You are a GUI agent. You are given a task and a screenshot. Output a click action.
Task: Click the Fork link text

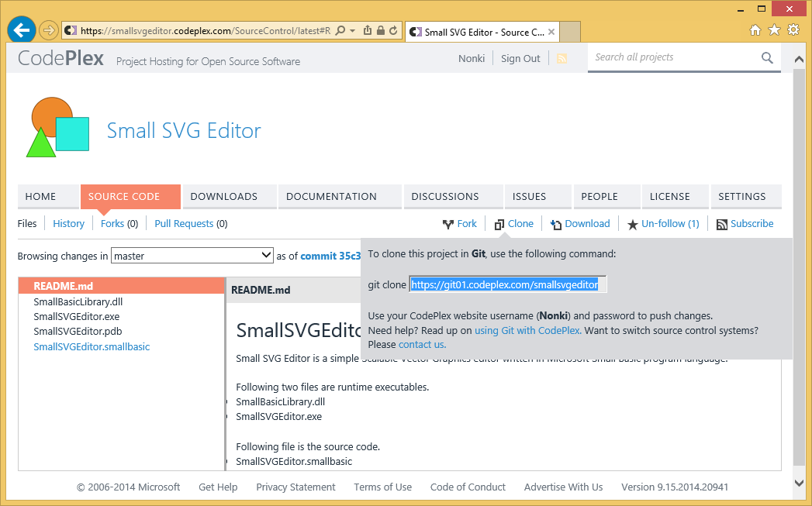point(467,223)
